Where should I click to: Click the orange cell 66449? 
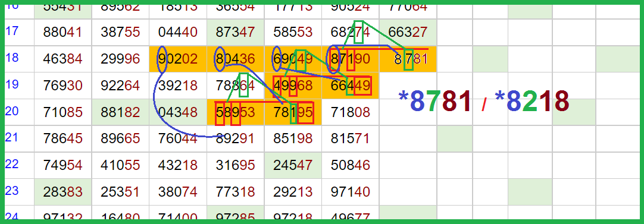(351, 86)
